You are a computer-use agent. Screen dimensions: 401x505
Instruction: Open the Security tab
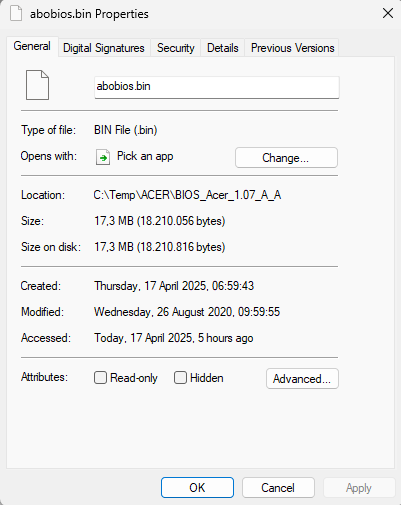click(176, 48)
